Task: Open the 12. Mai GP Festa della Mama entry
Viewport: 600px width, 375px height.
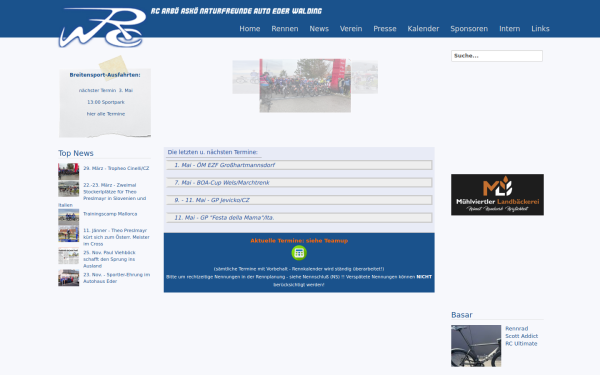Action: point(299,218)
